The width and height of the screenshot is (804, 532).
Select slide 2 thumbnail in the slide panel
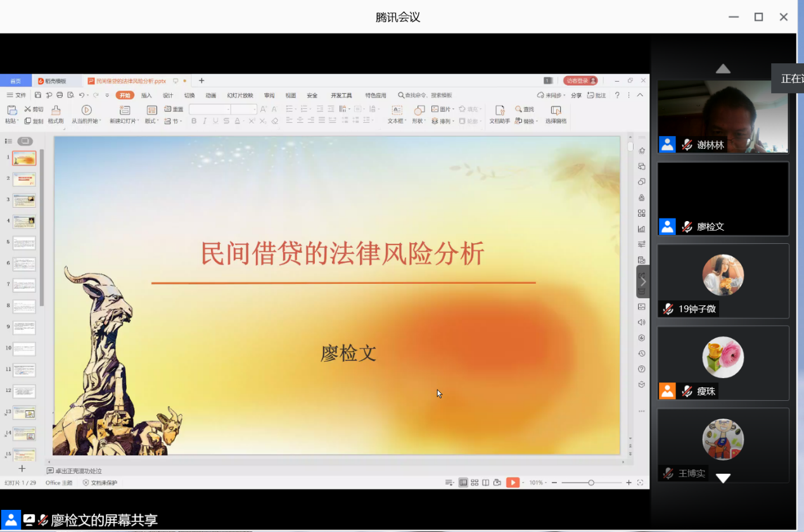pos(25,179)
